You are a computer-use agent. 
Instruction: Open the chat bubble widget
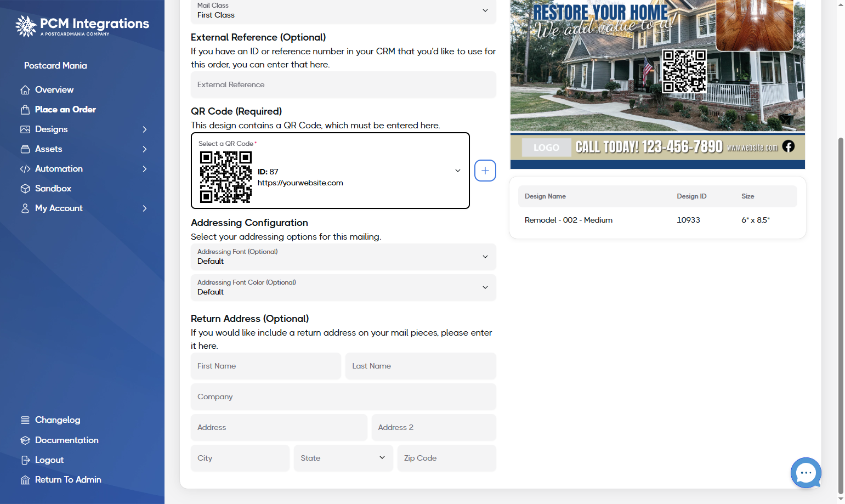(x=806, y=472)
